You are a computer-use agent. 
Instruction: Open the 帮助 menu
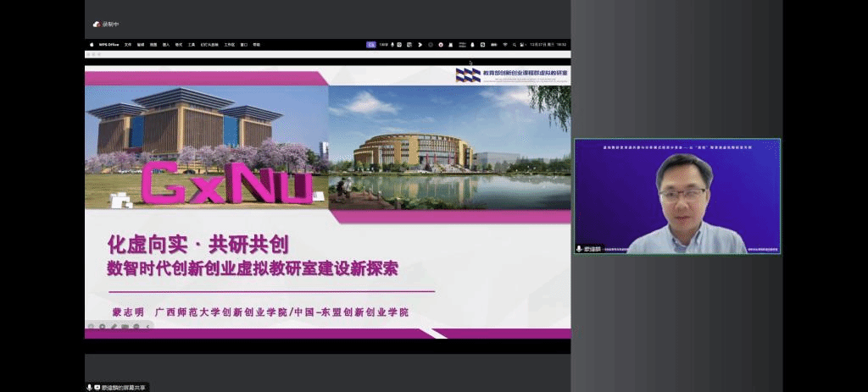257,44
